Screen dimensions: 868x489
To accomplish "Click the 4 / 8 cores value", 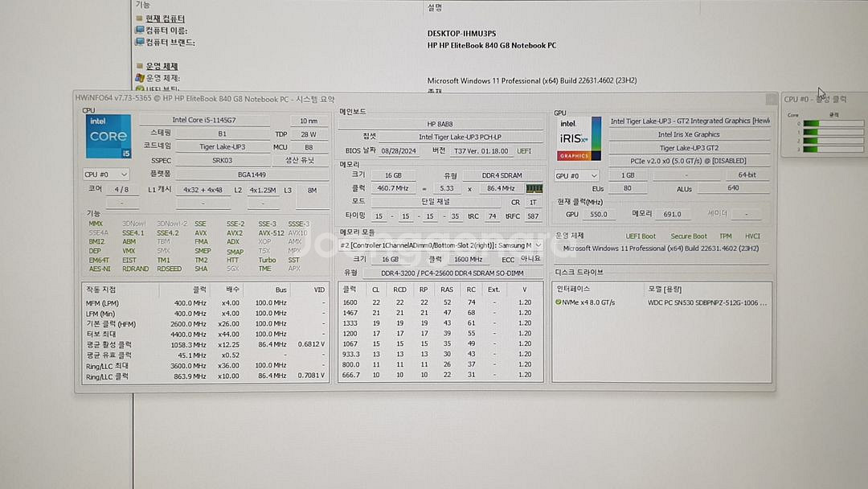I will point(122,189).
